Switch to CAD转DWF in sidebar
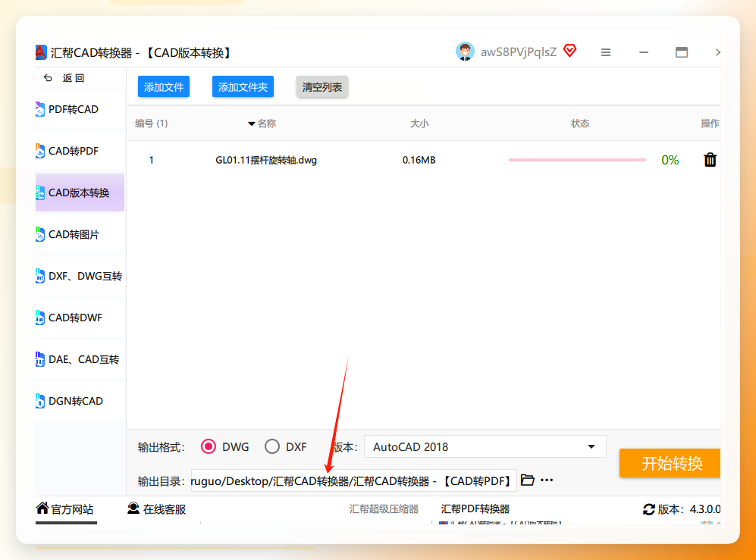Screen dimensions: 756x560 click(80, 318)
